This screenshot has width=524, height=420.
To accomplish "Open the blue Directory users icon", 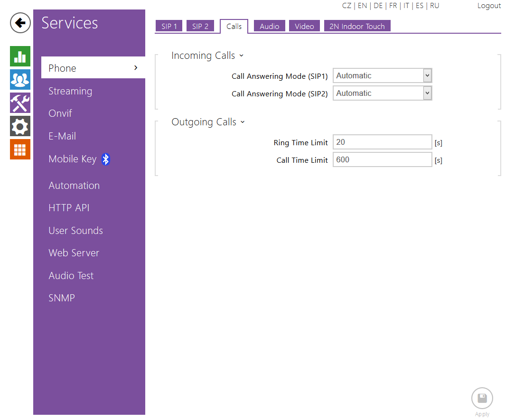I will pos(20,80).
